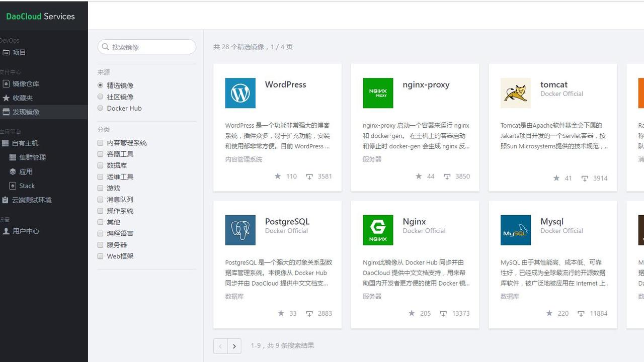
Task: Click the 集群管理 icon
Action: pyautogui.click(x=13, y=157)
